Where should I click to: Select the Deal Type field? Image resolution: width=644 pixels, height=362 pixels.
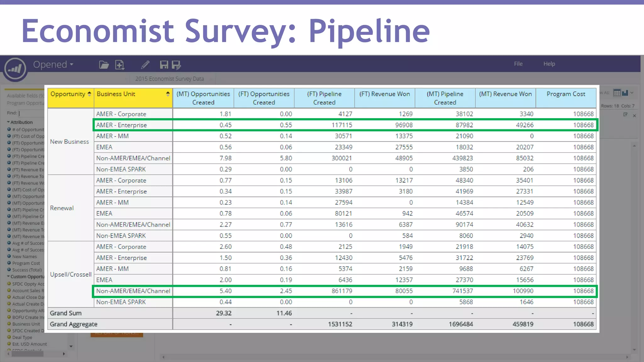point(22,337)
